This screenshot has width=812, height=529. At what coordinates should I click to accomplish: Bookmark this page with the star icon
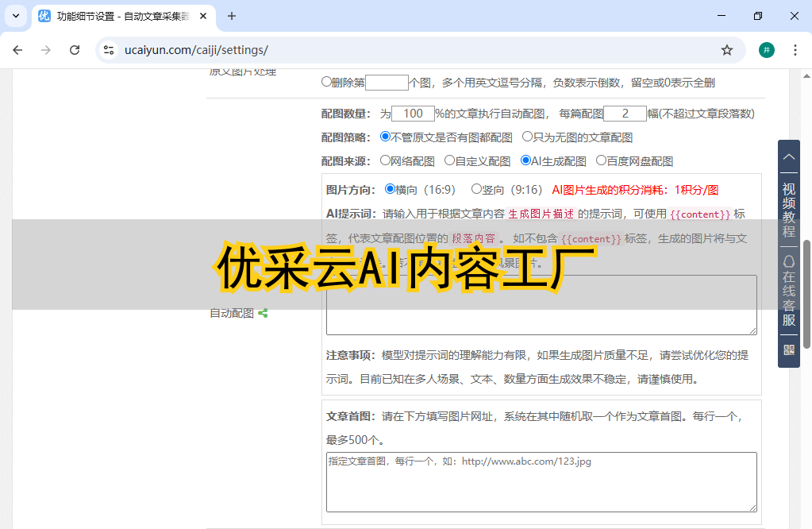726,50
